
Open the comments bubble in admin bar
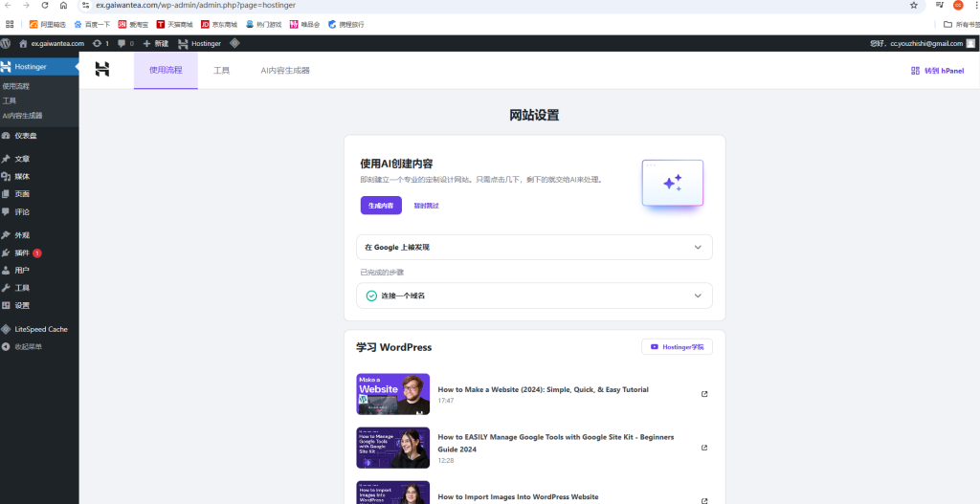point(125,43)
